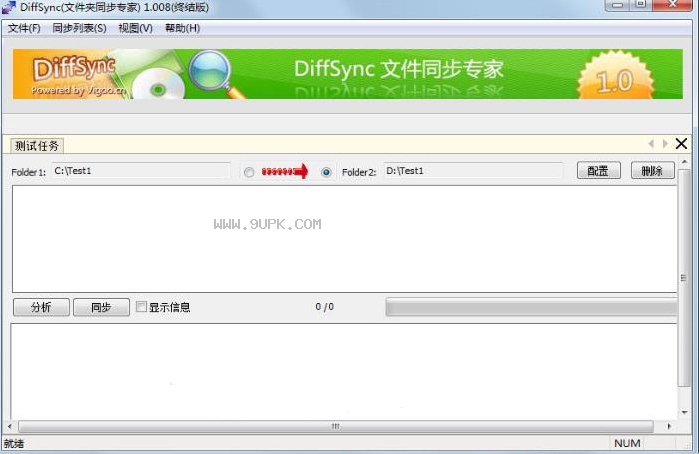Click the 同步 button

point(101,307)
